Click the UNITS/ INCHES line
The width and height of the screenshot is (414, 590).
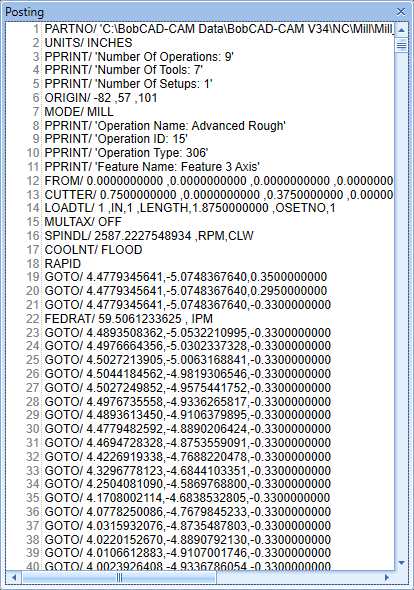coord(88,43)
